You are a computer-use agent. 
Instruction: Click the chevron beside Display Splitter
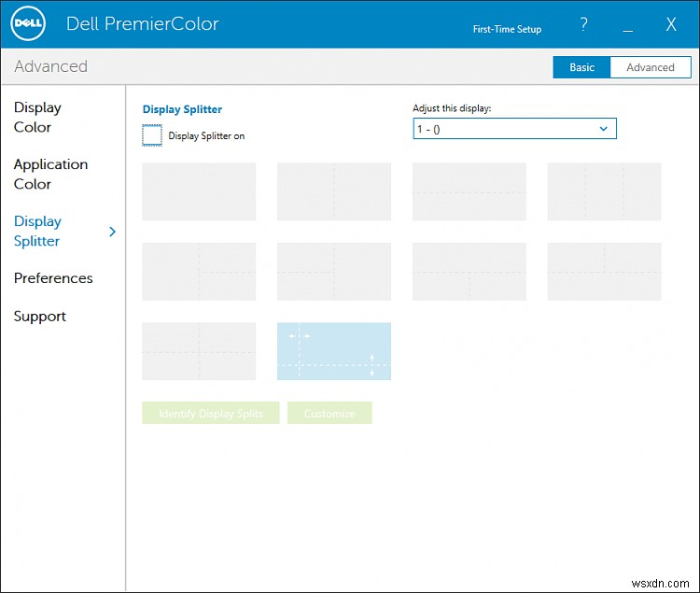113,232
